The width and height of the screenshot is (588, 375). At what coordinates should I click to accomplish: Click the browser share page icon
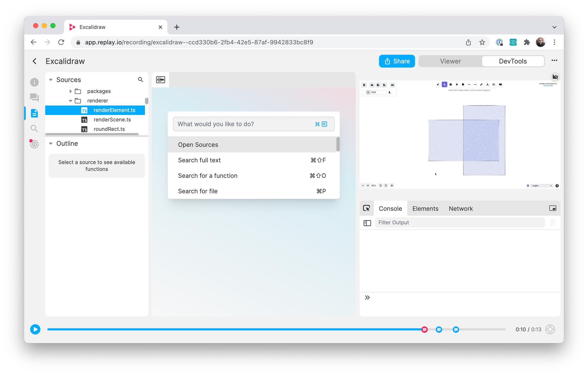point(468,42)
